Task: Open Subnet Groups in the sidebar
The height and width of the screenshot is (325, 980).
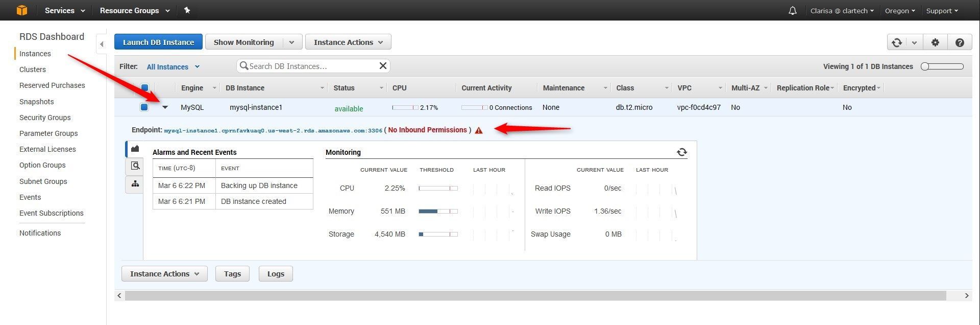Action: [x=43, y=181]
